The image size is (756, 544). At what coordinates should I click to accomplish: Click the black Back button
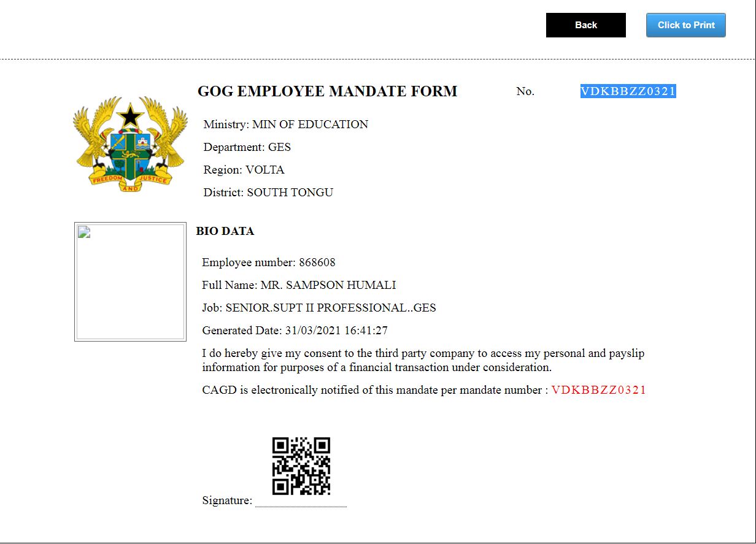click(585, 25)
